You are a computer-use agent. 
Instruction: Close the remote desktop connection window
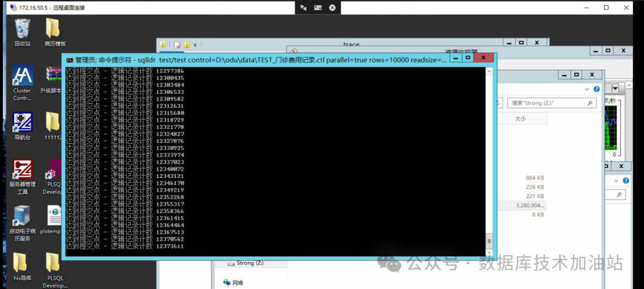(x=626, y=7)
